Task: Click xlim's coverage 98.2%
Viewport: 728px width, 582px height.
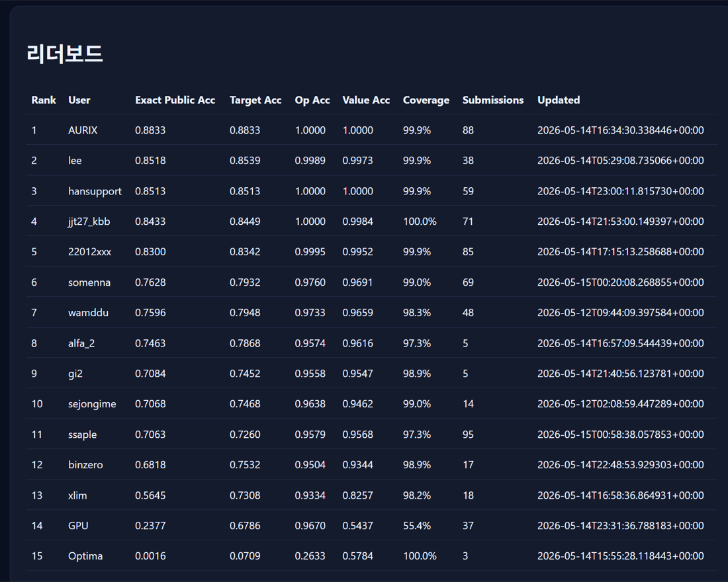Action: (417, 495)
